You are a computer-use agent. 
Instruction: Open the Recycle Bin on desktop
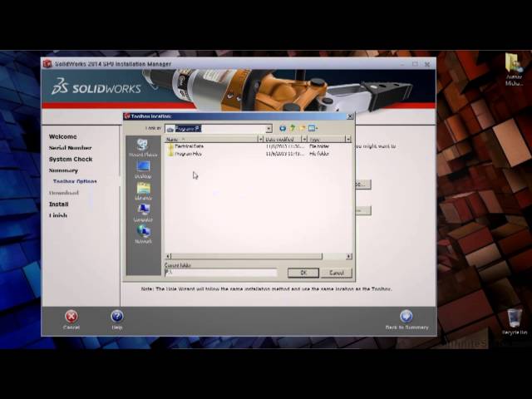(x=515, y=322)
